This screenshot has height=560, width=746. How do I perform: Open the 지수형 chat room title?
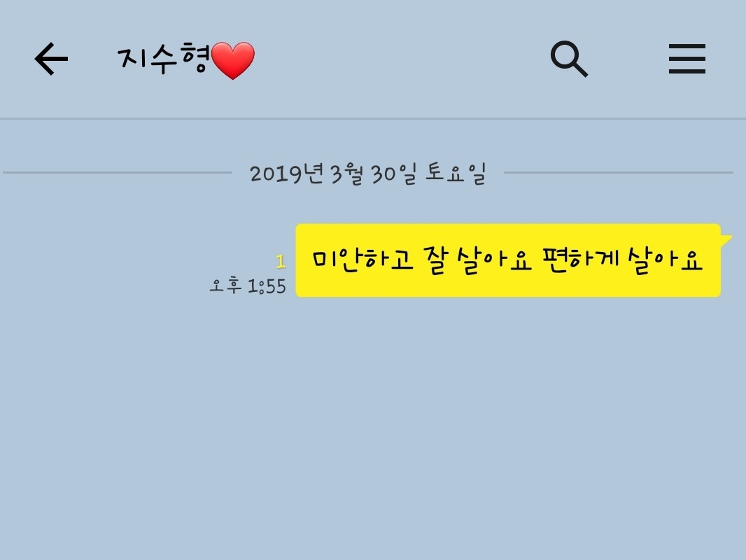163,59
